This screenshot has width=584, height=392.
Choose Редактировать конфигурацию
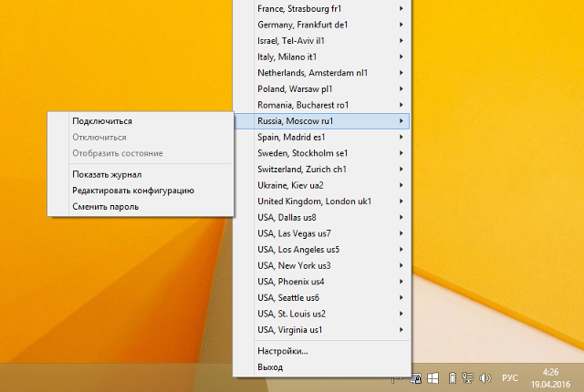tap(141, 191)
